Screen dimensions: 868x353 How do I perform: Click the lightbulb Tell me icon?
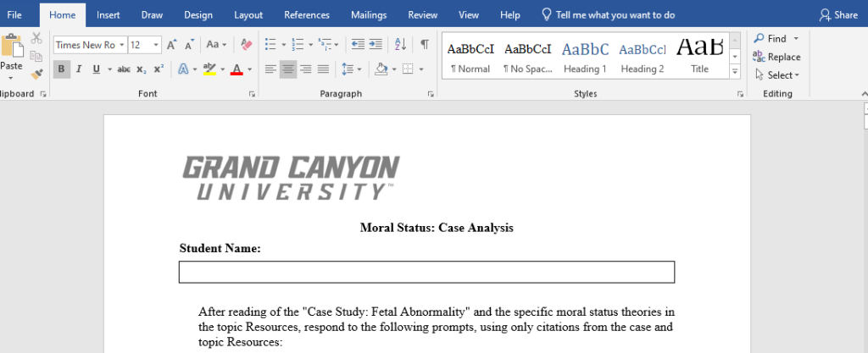(x=547, y=14)
